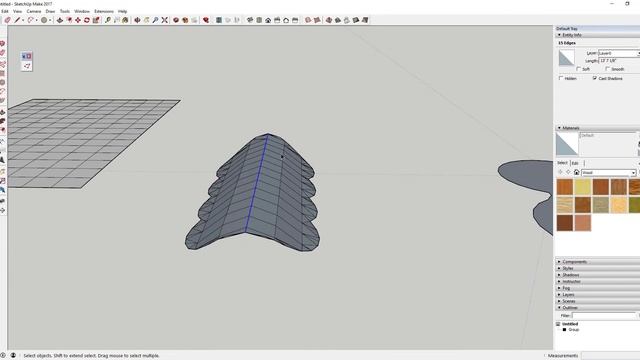The image size is (640, 360).
Task: Switch to Left view
Action: pyautogui.click(x=295, y=20)
